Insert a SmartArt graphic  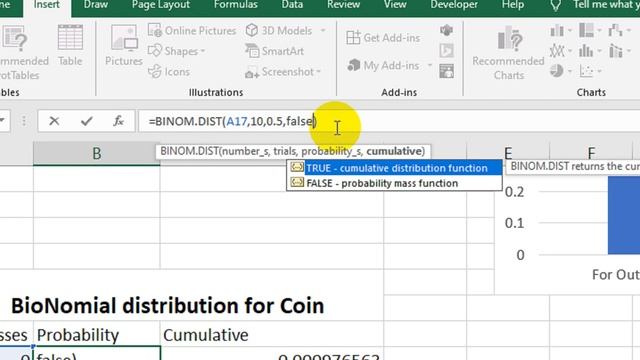click(274, 51)
